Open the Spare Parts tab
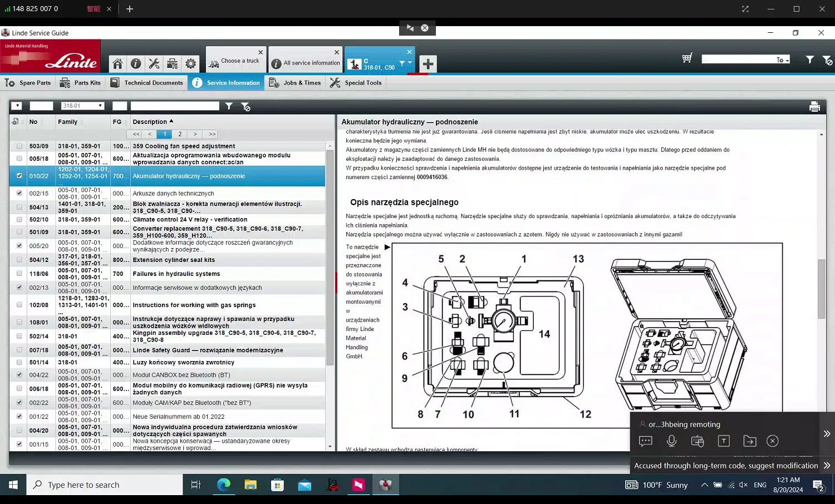835x504 pixels. [x=28, y=83]
